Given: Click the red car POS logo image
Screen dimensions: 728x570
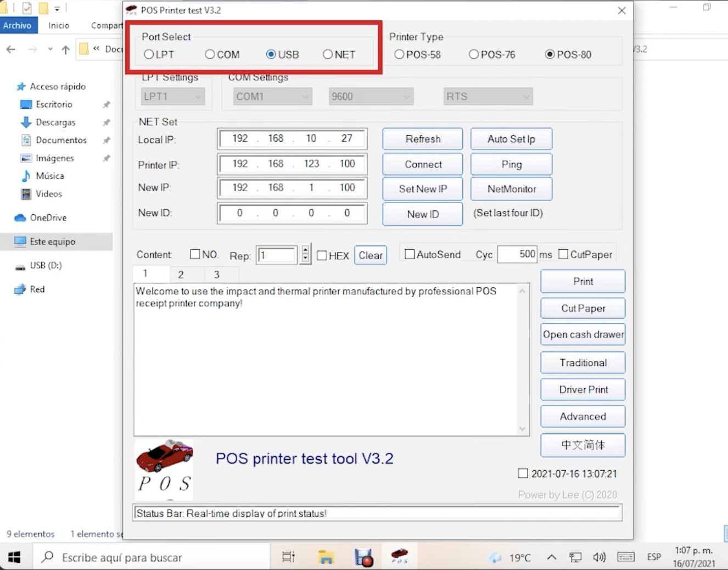Looking at the screenshot, I should coord(164,468).
